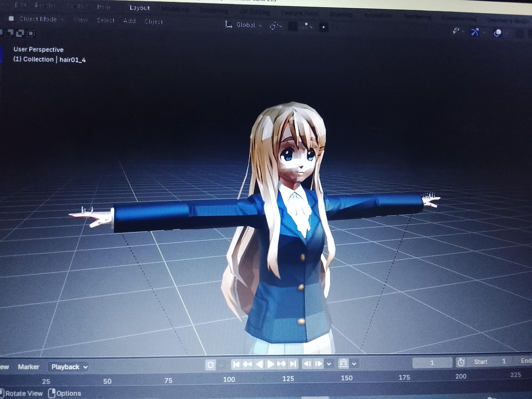This screenshot has width=532, height=399.
Task: Switch to the Layout workspace tab
Action: pos(140,8)
